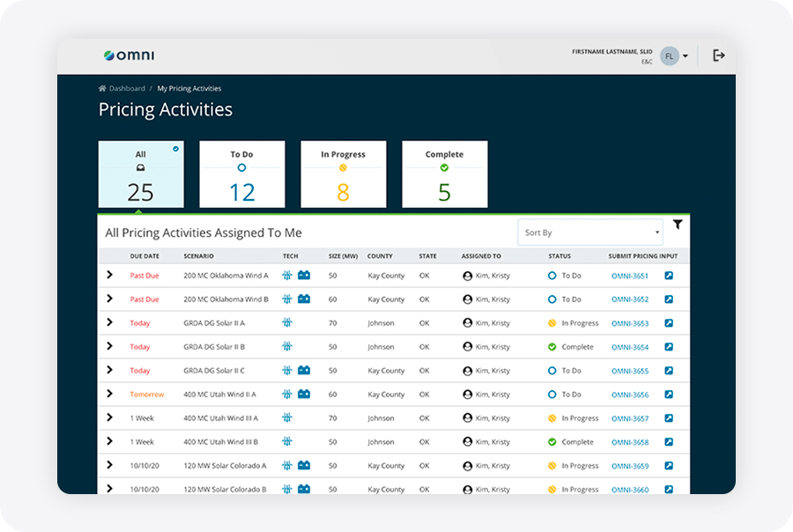Click the wind tech icon for 200 MC Oklahoma Wind A
793x532 pixels.
click(286, 275)
